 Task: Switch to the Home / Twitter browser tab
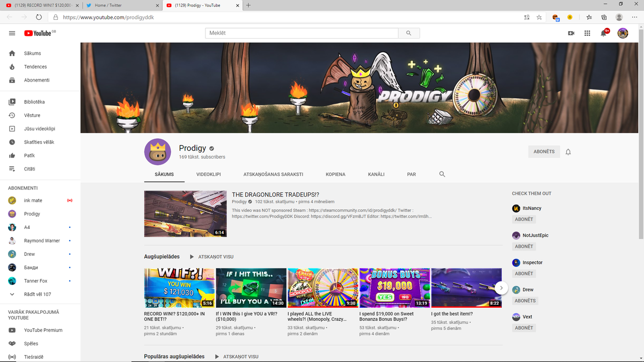point(122,5)
